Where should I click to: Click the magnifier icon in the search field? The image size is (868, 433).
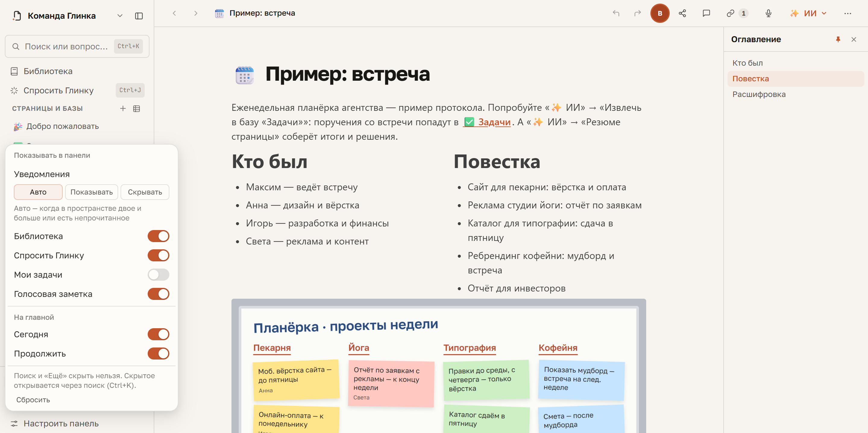point(15,46)
